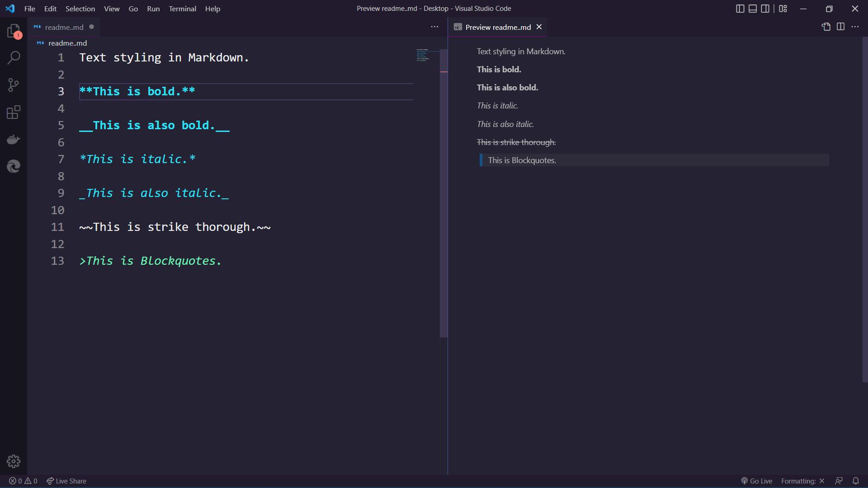Toggle the primary side bar layout icon
The width and height of the screenshot is (868, 488).
tap(740, 9)
